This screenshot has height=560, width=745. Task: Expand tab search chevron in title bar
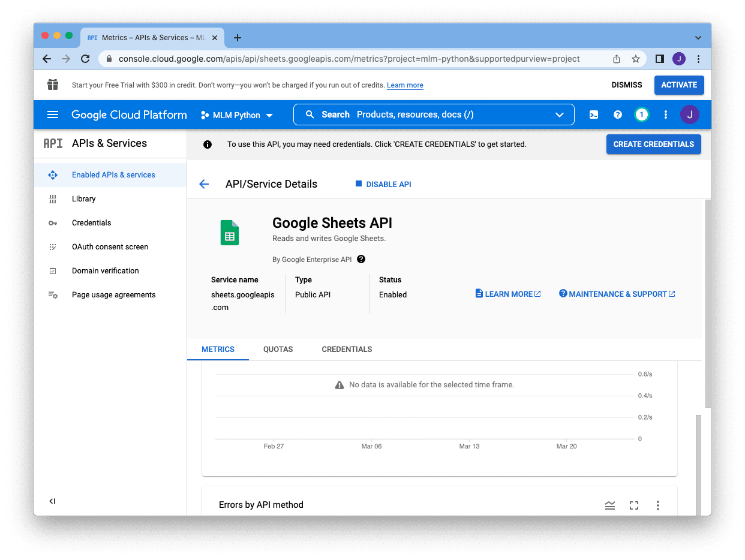[x=698, y=38]
